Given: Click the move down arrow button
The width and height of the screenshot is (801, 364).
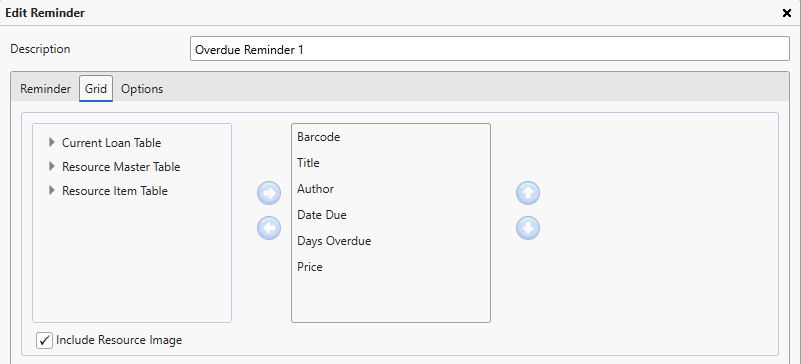Looking at the screenshot, I should 528,228.
